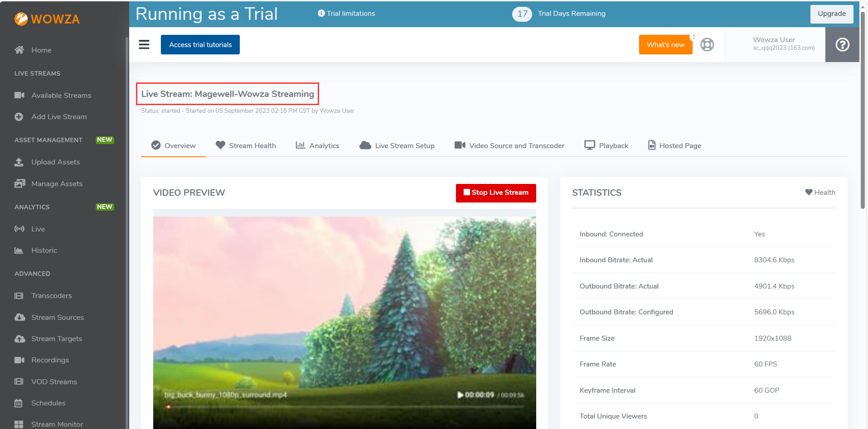Image resolution: width=868 pixels, height=429 pixels.
Task: Open the Hosted Page tab
Action: coord(674,145)
